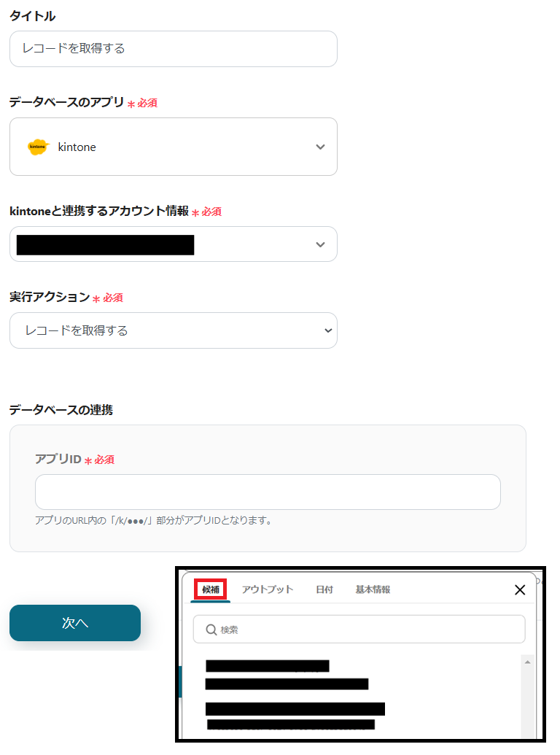Open the kintone account info dropdown
The height and width of the screenshot is (755, 560).
(174, 244)
